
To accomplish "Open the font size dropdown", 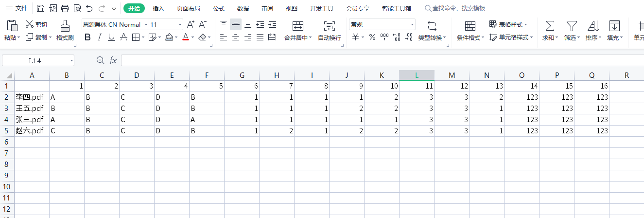I will click(x=180, y=24).
